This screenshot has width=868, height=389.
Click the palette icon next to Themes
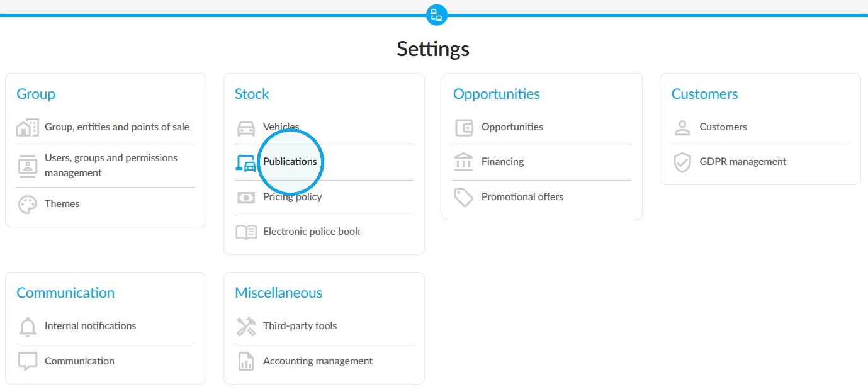[28, 205]
